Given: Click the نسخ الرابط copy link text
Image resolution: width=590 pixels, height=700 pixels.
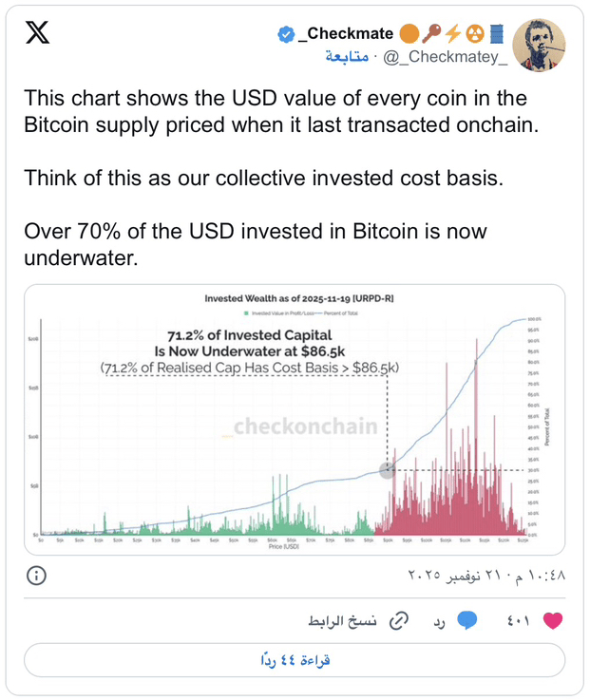Looking at the screenshot, I should click(342, 621).
